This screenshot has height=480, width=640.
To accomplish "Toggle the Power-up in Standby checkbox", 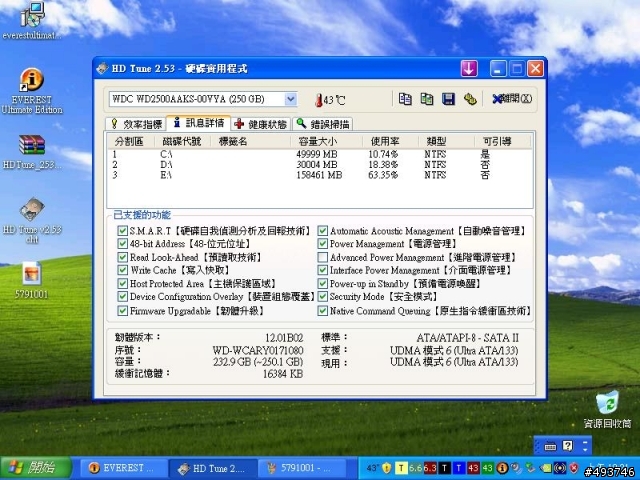I will (322, 284).
